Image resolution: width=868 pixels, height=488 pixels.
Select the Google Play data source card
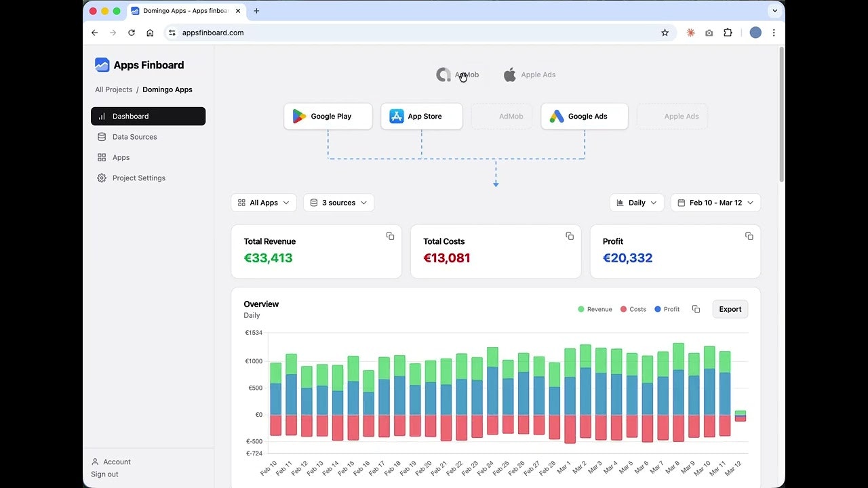click(x=328, y=117)
